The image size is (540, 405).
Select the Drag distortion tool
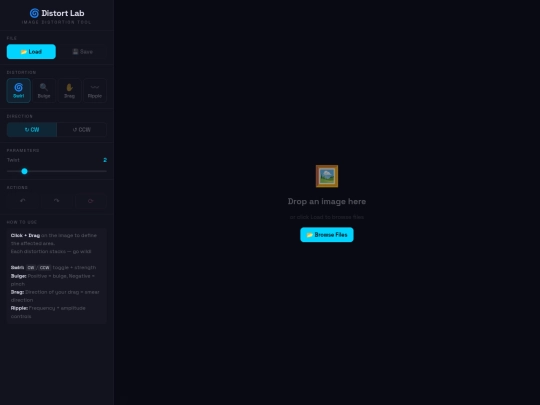pos(69,91)
